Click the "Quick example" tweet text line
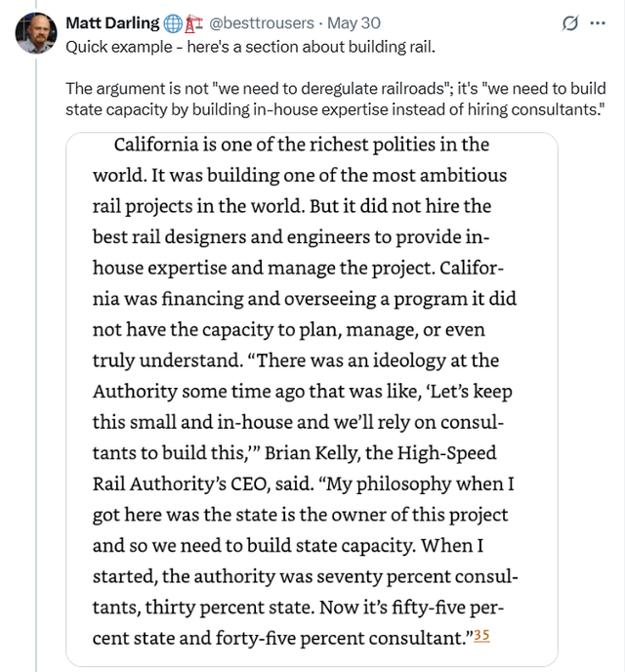The width and height of the screenshot is (625, 672). point(250,47)
